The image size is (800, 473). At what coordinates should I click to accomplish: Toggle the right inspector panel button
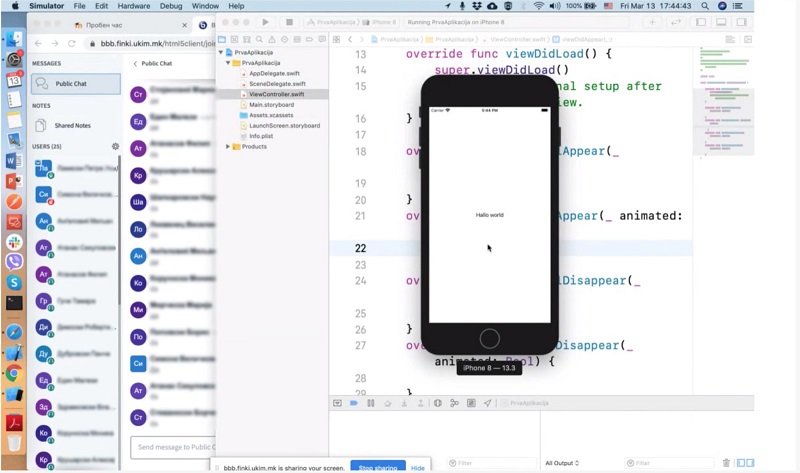[x=740, y=21]
